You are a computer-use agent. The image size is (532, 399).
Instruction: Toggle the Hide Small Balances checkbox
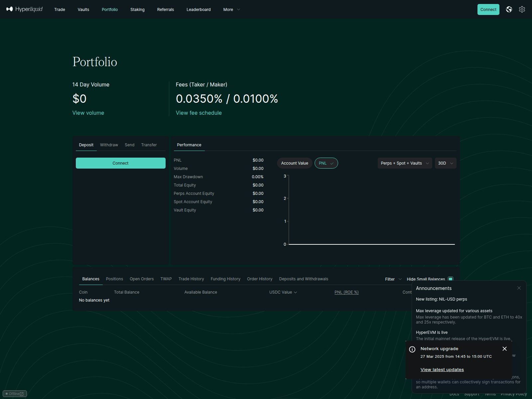coord(451,279)
